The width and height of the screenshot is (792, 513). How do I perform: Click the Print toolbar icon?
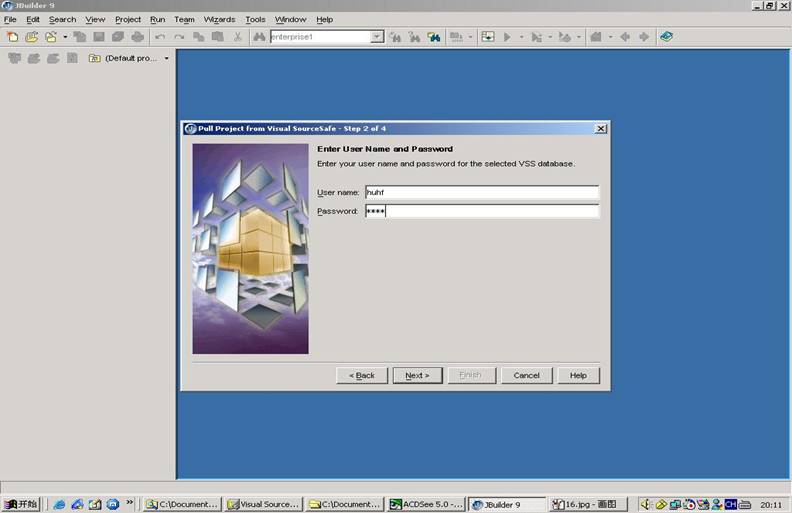(137, 37)
